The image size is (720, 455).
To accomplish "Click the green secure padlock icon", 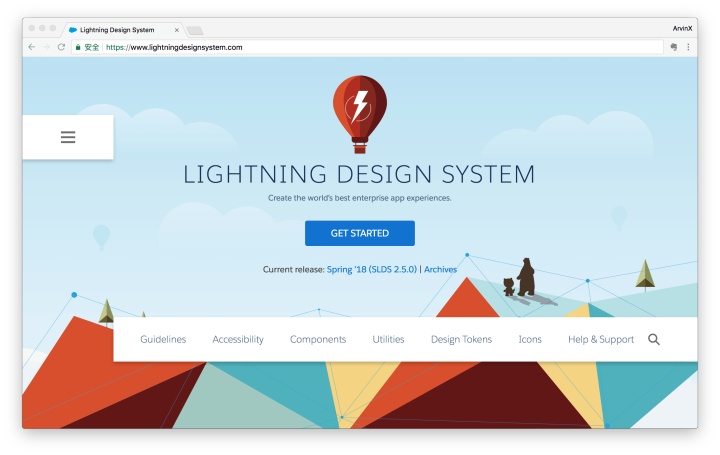I will [78, 47].
